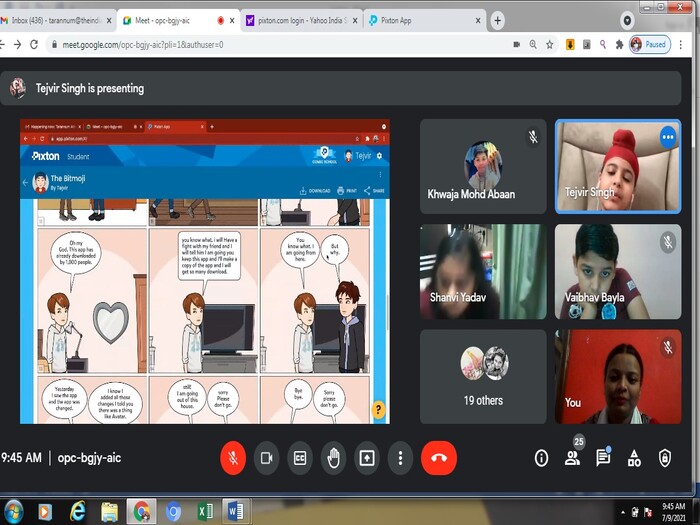Select Shanvi Yadav's video tile
Image resolution: width=700 pixels, height=525 pixels.
pos(483,271)
